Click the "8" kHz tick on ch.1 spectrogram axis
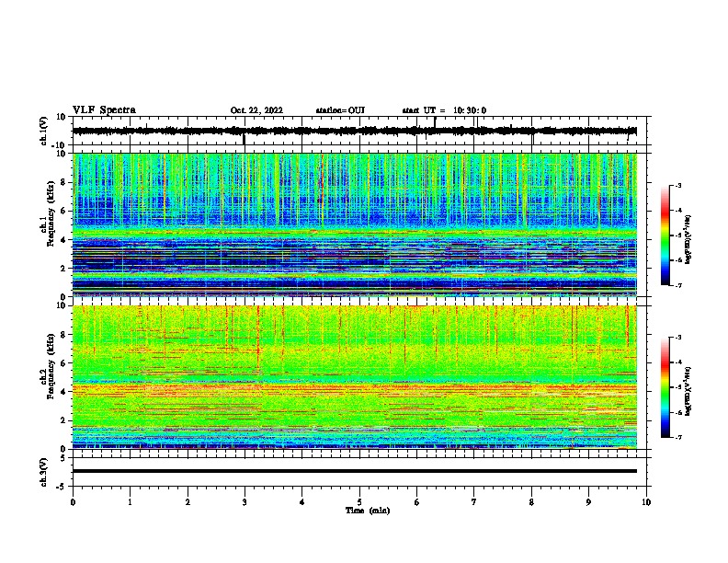The width and height of the screenshot is (728, 563). pos(63,182)
